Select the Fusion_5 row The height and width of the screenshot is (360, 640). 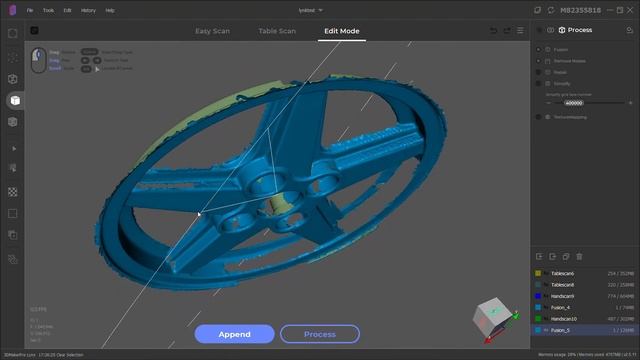[585, 330]
